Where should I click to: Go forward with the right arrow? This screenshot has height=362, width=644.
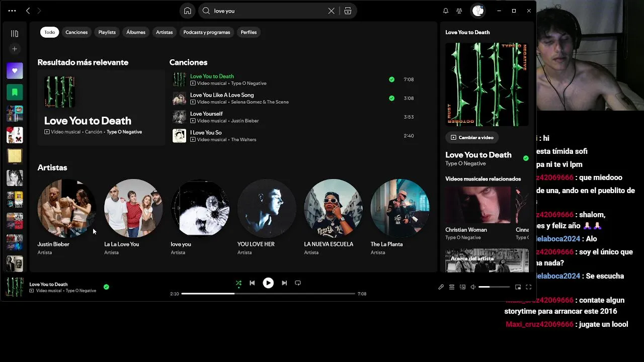[x=39, y=11]
